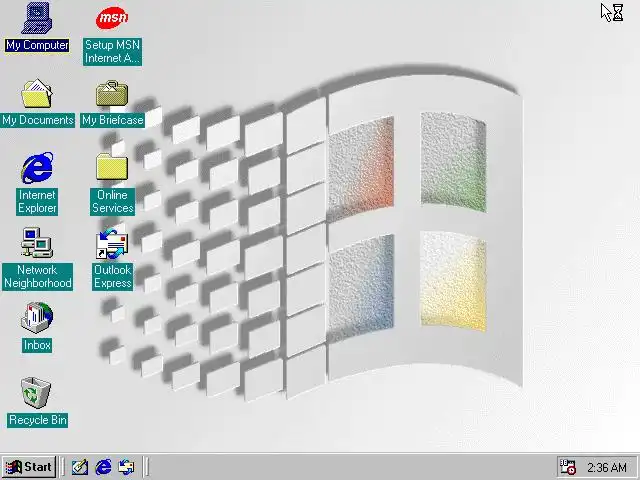Image resolution: width=640 pixels, height=480 pixels.
Task: Select the Outlook Express shortcut icon
Action: point(112,244)
